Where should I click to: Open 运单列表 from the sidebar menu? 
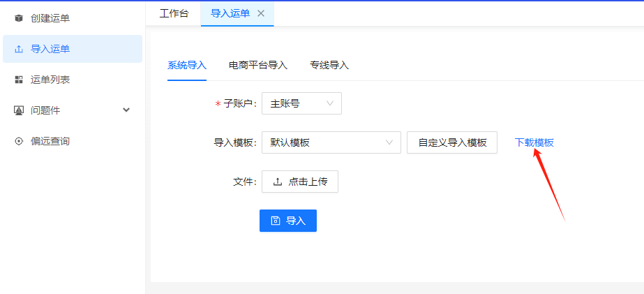click(x=50, y=80)
